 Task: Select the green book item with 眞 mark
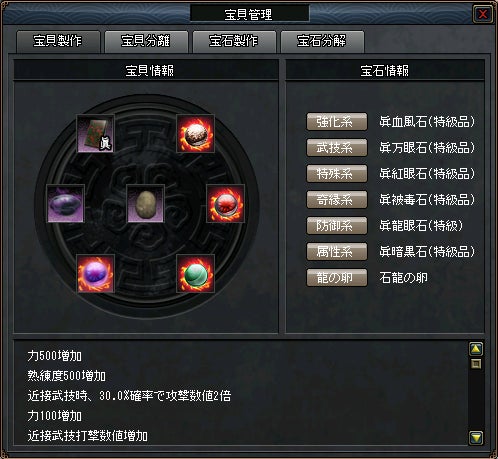pos(96,134)
